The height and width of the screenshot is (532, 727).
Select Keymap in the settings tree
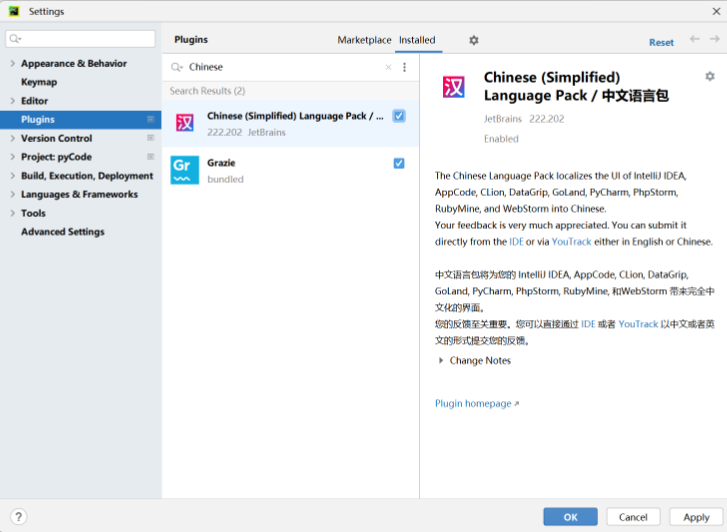[x=39, y=82]
